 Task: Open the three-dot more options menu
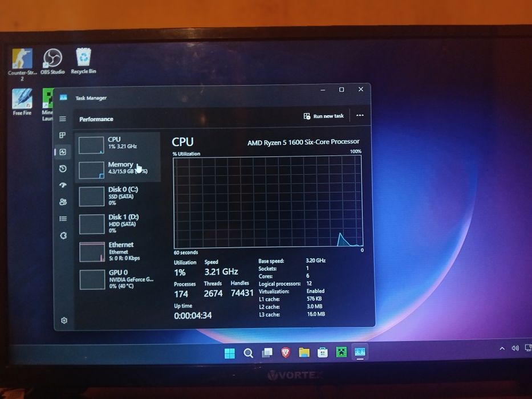(360, 115)
